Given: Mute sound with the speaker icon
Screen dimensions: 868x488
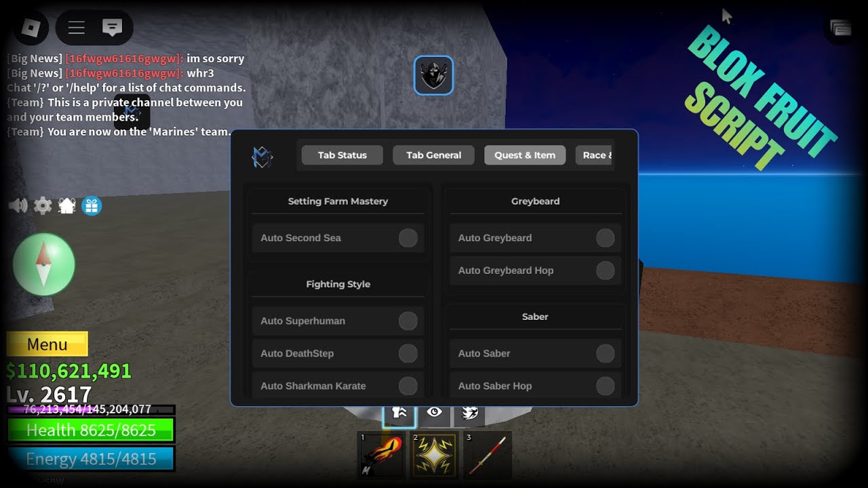Looking at the screenshot, I should [x=18, y=205].
